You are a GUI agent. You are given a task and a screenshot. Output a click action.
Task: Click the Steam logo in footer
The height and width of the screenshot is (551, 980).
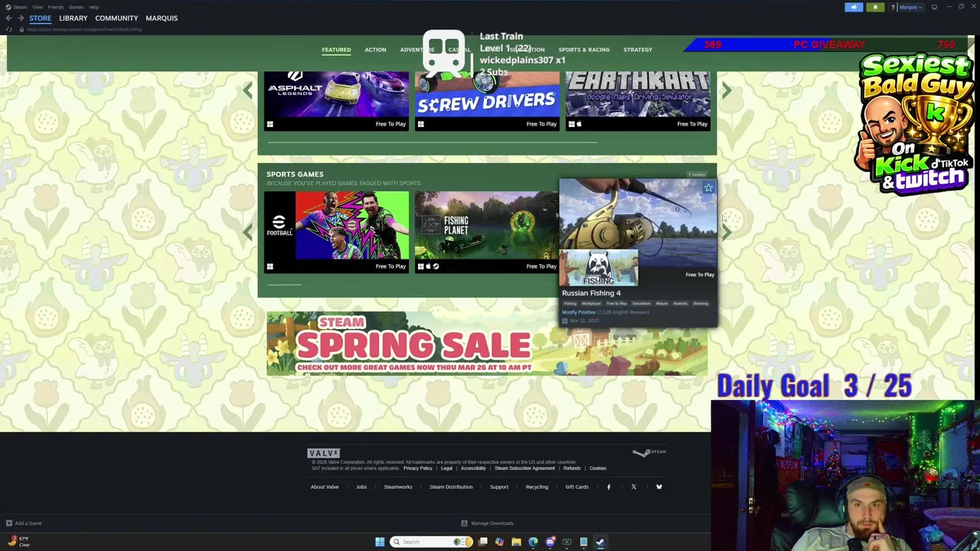(650, 453)
